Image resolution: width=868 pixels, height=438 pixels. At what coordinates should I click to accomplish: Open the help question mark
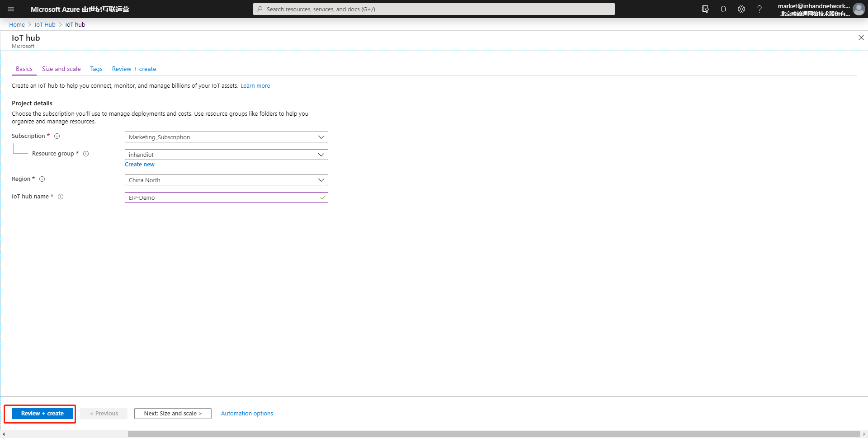pos(759,9)
